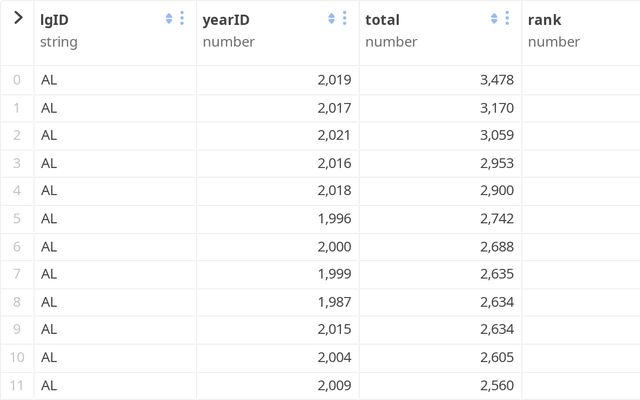Viewport: 640px width, 400px height.
Task: Select row index 0
Action: coord(17,80)
